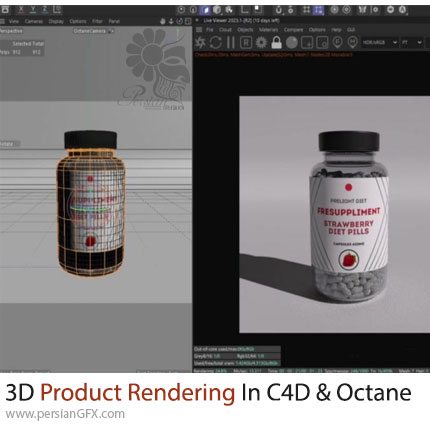Toggle the clay mode sphere icon

pos(292,43)
